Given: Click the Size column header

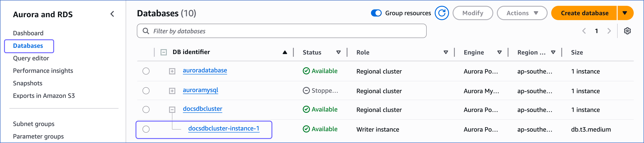Looking at the screenshot, I should 577,52.
